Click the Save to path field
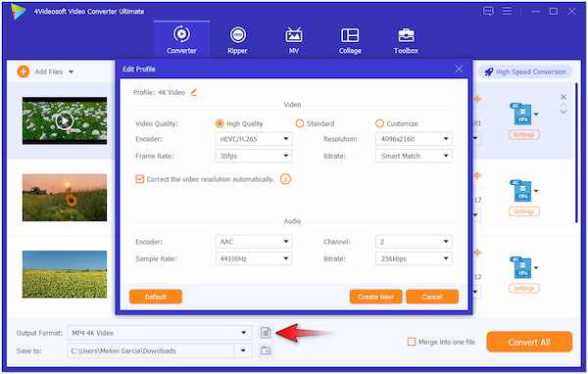 click(x=151, y=351)
